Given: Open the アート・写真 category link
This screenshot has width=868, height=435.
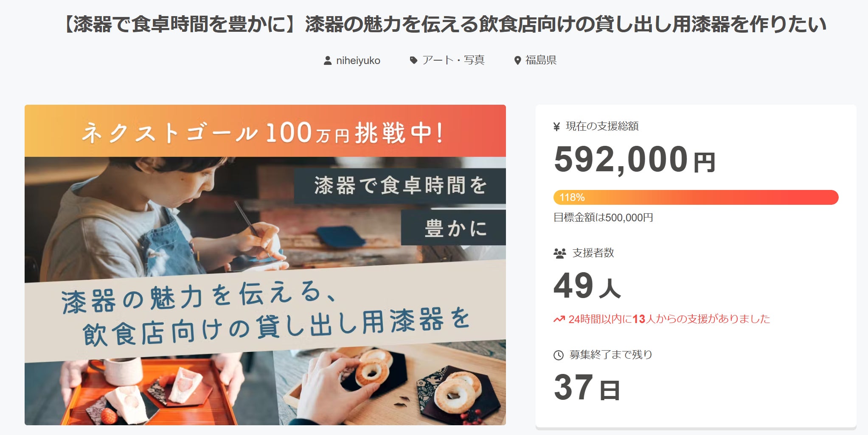Looking at the screenshot, I should pyautogui.click(x=453, y=60).
